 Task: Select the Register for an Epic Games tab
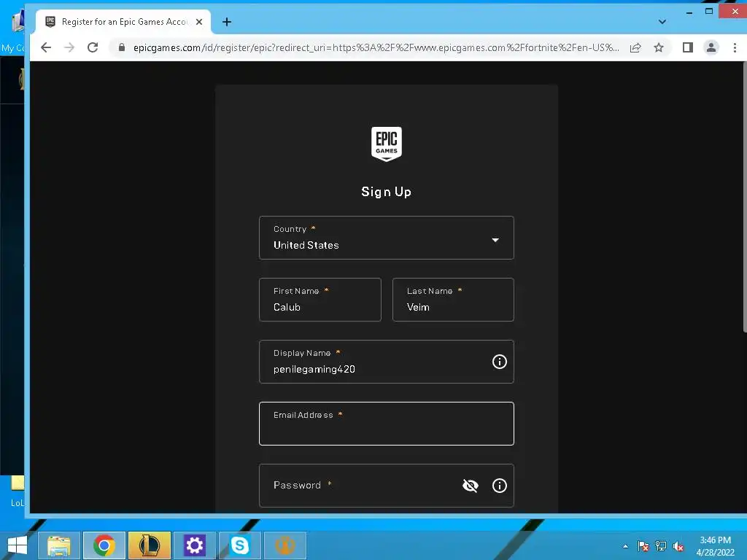point(123,22)
